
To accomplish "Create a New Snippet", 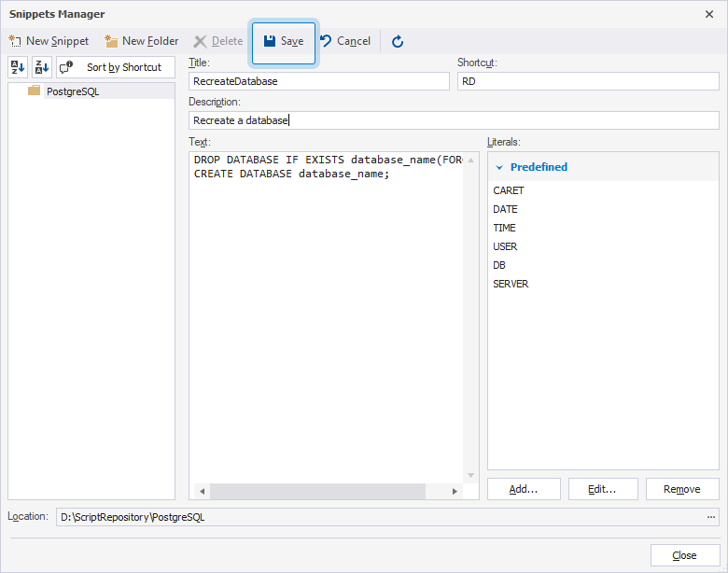I will (49, 41).
